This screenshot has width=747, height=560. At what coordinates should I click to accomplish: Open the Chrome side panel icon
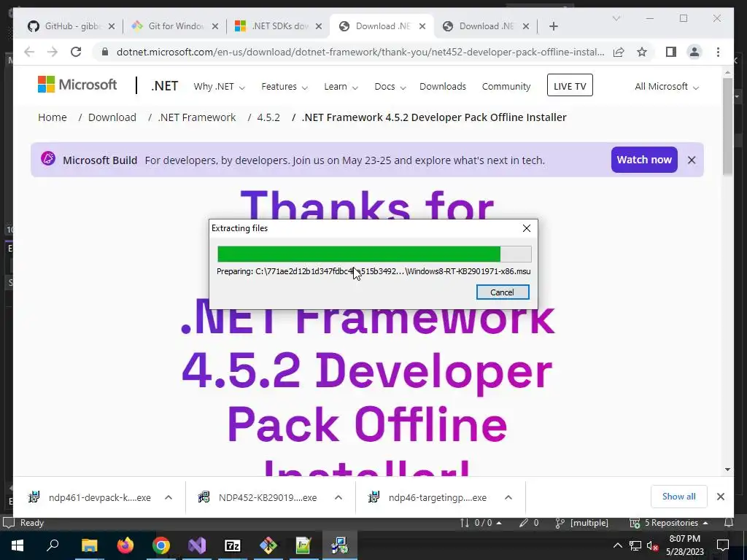(x=671, y=52)
